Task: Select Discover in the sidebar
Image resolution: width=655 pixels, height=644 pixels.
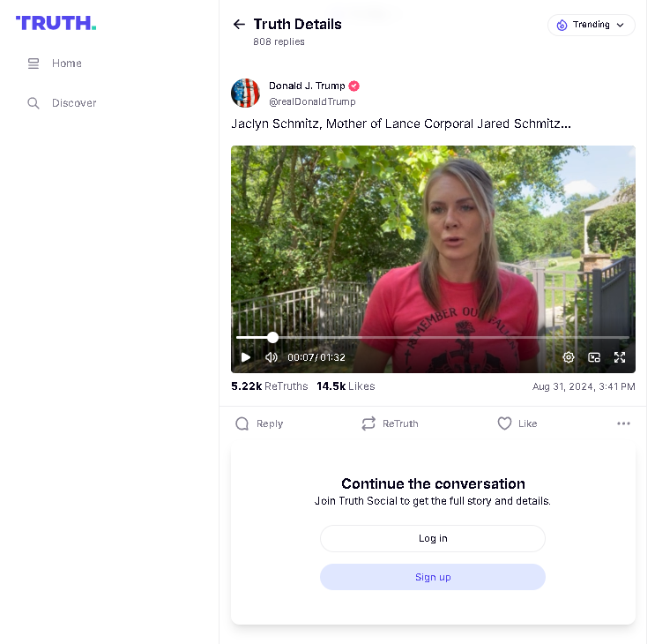Action: click(x=74, y=103)
